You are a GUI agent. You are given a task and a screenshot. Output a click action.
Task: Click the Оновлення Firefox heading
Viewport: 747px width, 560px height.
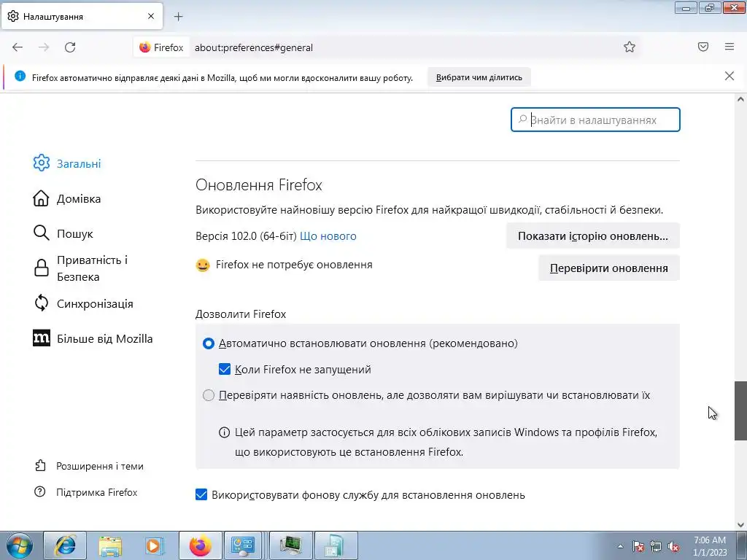tap(259, 184)
